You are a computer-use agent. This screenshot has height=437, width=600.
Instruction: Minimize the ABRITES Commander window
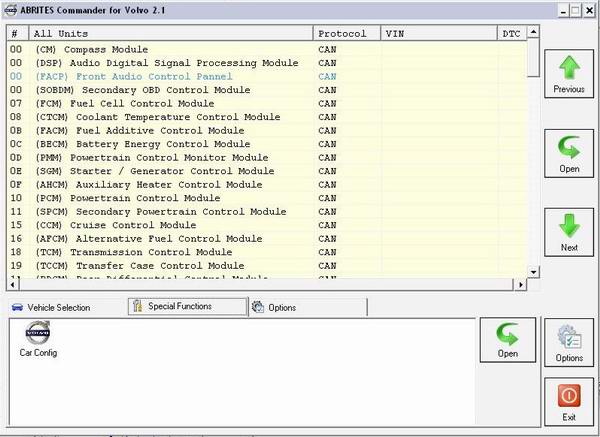point(563,11)
